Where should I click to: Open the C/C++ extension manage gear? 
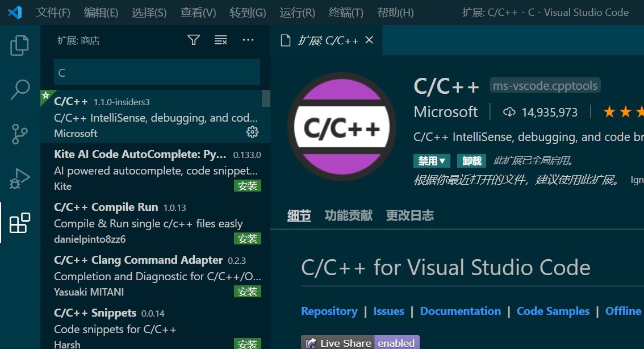[x=252, y=131]
